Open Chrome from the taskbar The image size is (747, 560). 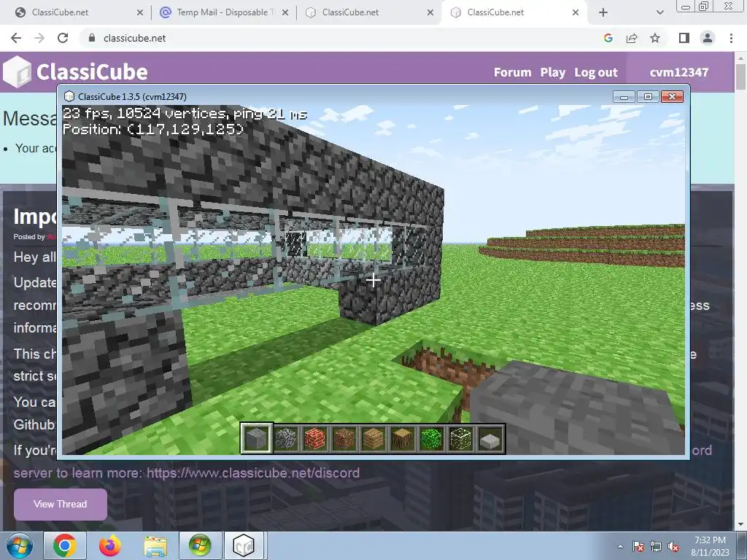point(65,545)
